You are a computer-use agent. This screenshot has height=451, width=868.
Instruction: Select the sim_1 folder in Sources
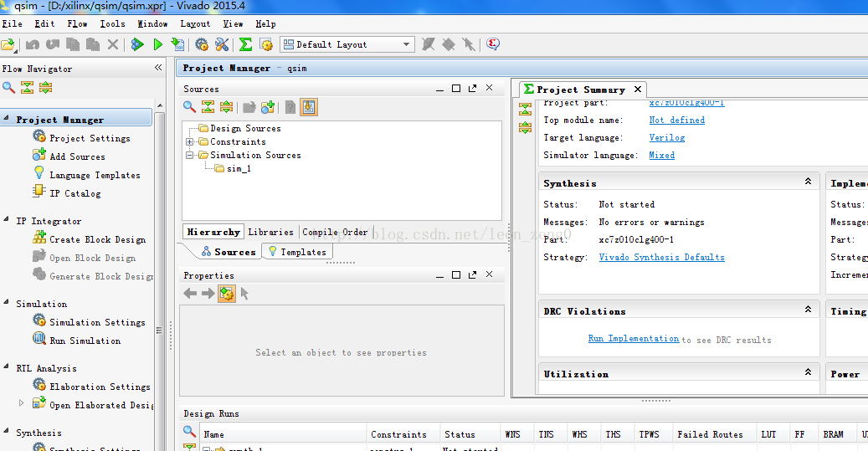[x=233, y=168]
